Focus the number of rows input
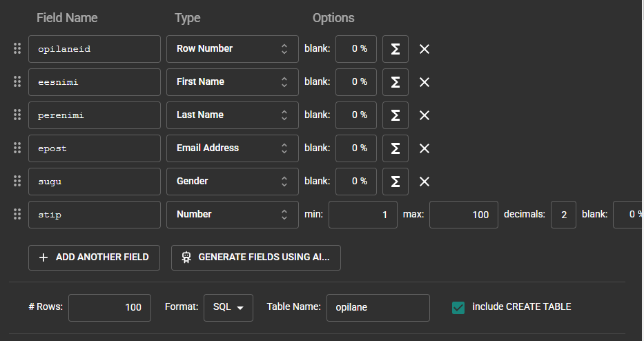Screen dimensions: 644x341 [110, 308]
